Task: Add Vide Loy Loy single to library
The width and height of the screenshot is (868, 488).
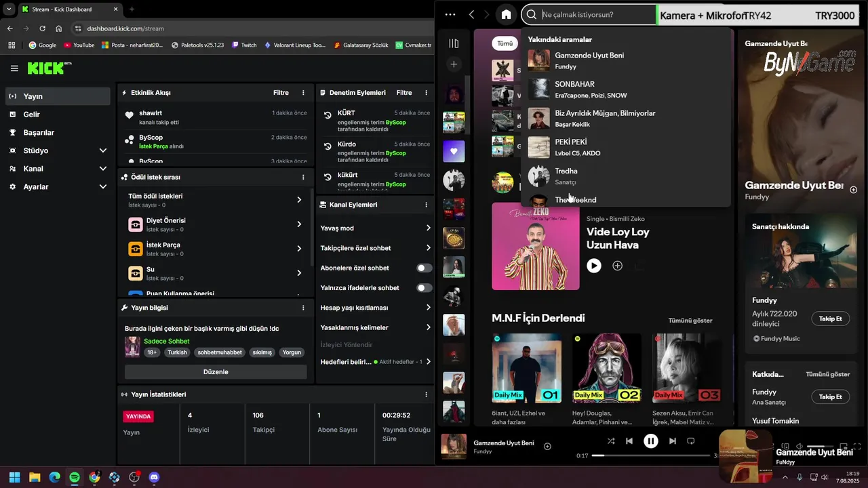Action: [x=617, y=266]
